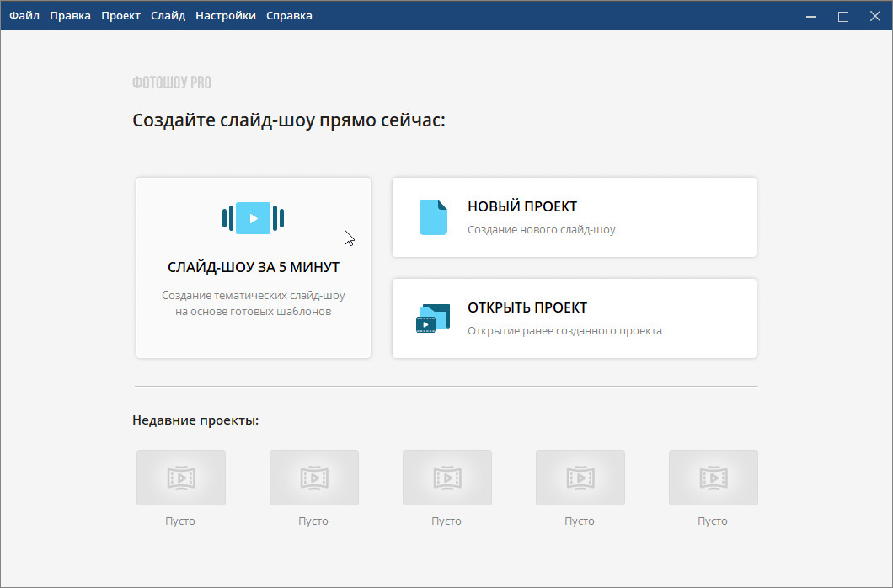Click the ФотоШОУ PRO logo
893x588 pixels.
click(x=172, y=83)
